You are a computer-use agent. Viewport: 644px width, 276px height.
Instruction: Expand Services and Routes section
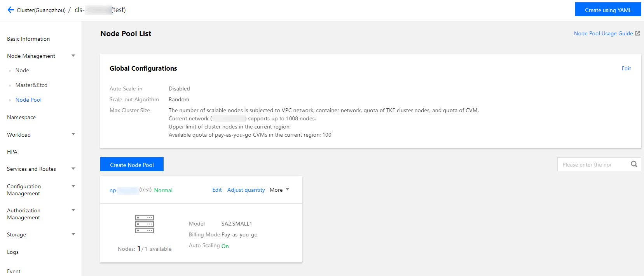73,169
